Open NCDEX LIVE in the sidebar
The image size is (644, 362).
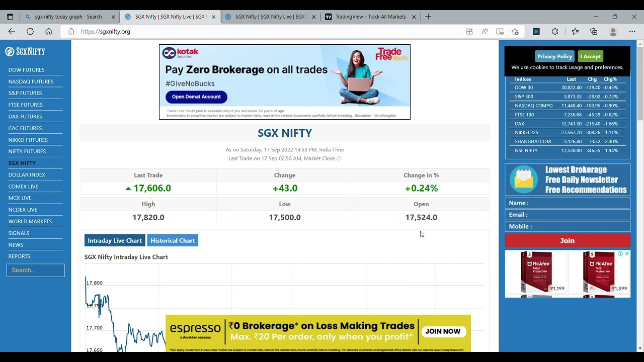(23, 210)
